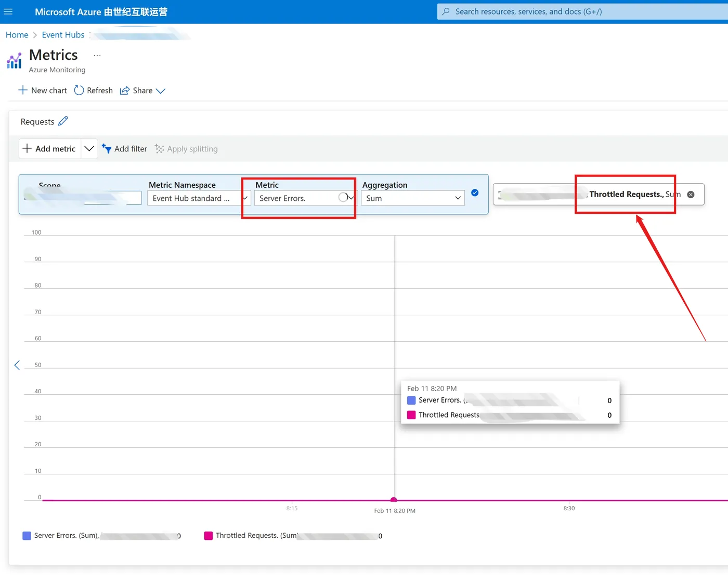Click the pink data point at 8:20 PM
This screenshot has height=581, width=728.
(394, 500)
